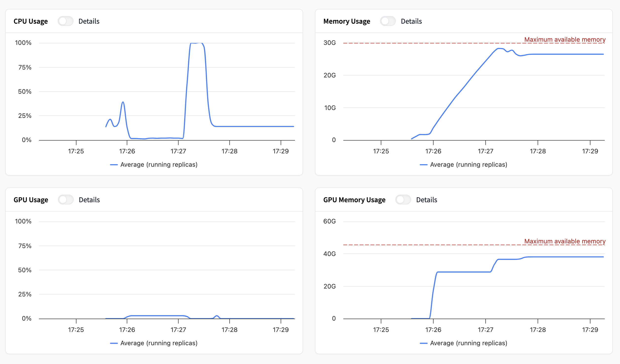
Task: Click the 17:27 tick on the GPU Usage axis
Action: [178, 330]
